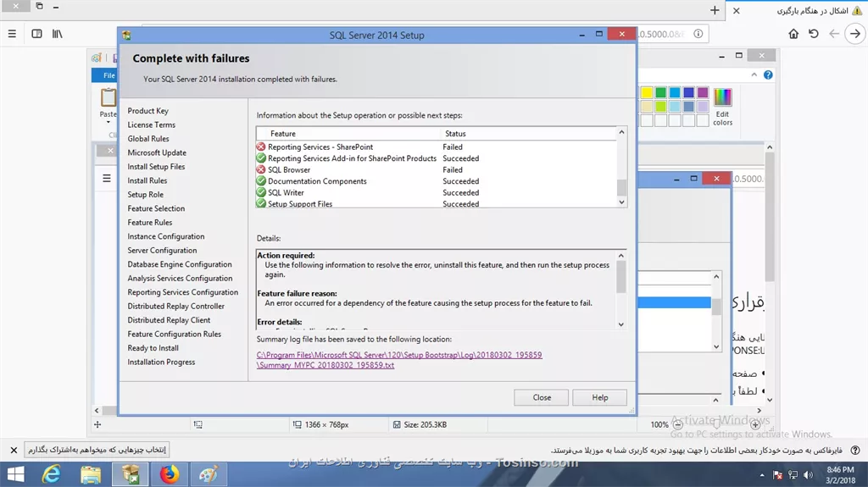
Task: Click the red failed icon beside SQL Browser
Action: point(261,169)
